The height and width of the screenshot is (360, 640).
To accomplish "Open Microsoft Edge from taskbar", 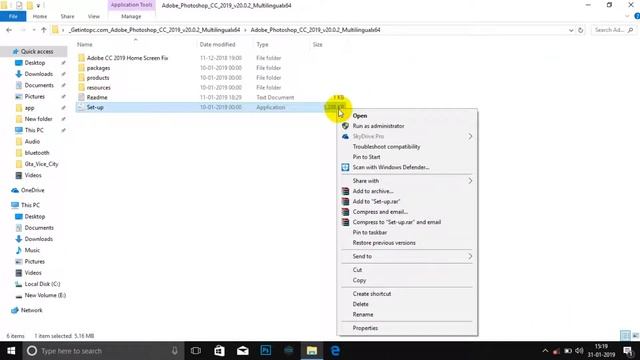I will (335, 351).
